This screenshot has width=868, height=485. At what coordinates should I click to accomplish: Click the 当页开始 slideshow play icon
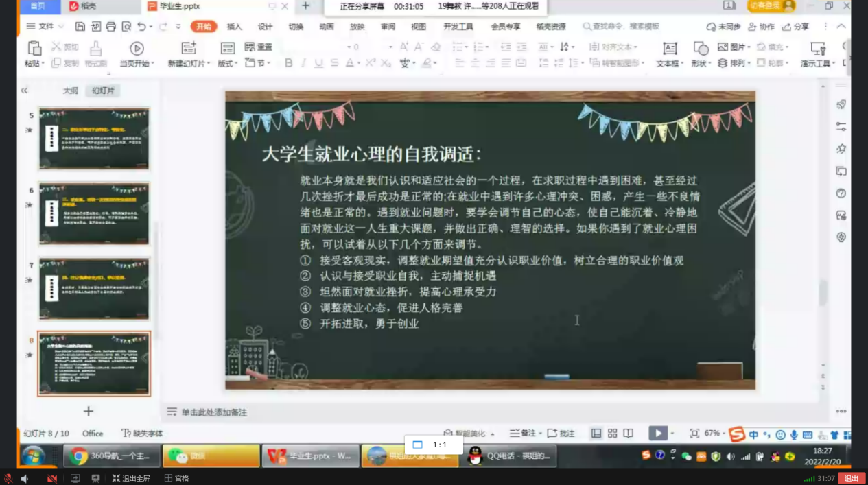click(137, 48)
